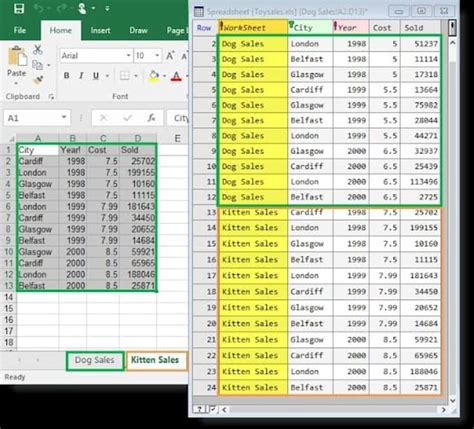Viewport: 474px width, 429px height.
Task: Click the formula bar showing City
Action: 178,118
